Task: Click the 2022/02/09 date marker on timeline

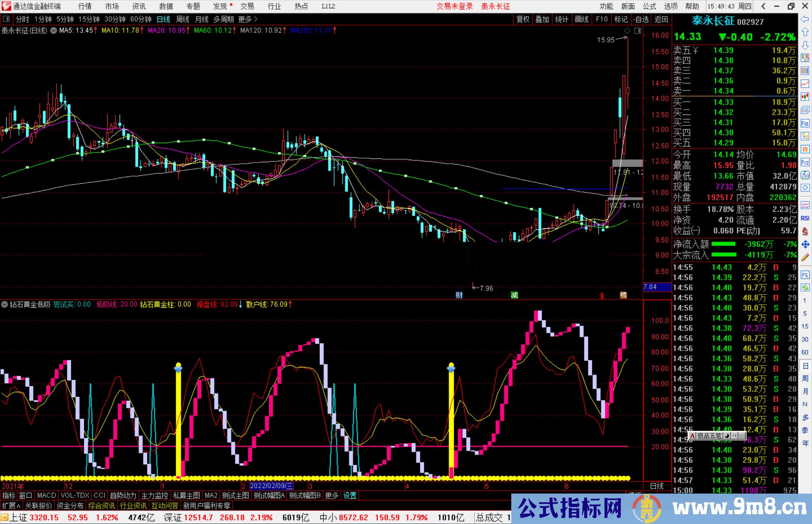Action: [271, 486]
